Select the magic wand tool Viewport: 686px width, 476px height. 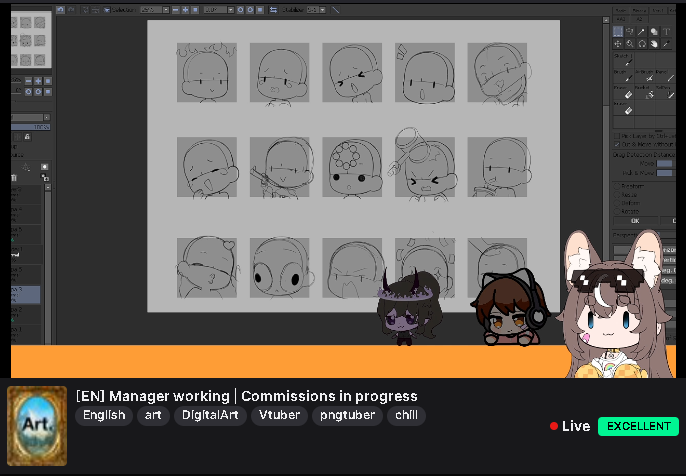(x=641, y=31)
